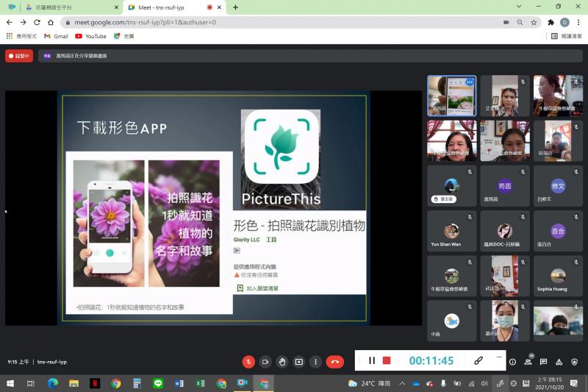Open the tab search chevron
Screen dimensions: 588x392
click(x=519, y=7)
